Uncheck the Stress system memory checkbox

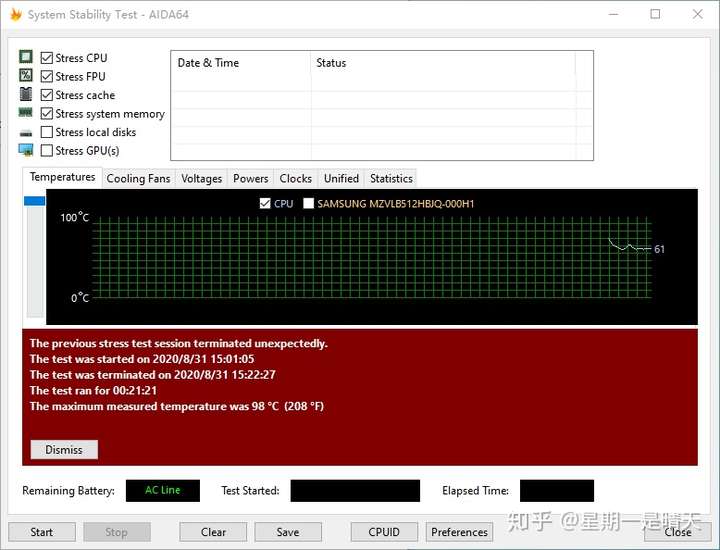click(47, 113)
